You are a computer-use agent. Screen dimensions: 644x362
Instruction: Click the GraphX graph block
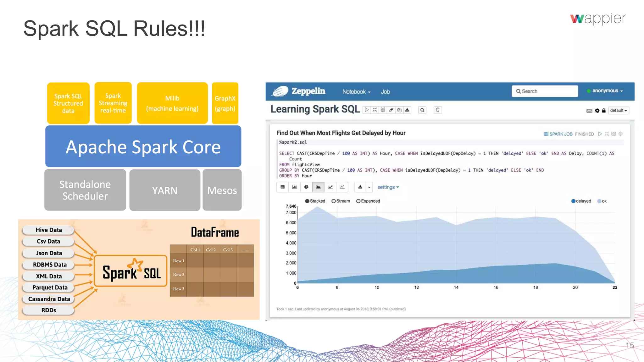(225, 103)
